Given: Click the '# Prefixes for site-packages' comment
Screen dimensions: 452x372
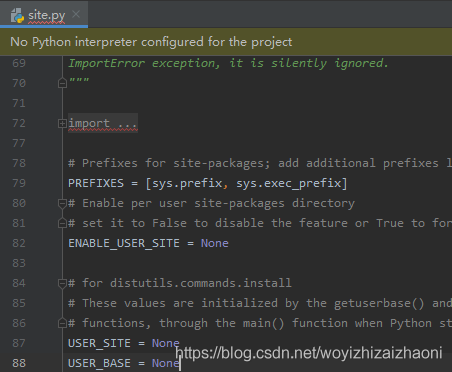Looking at the screenshot, I should point(260,163).
